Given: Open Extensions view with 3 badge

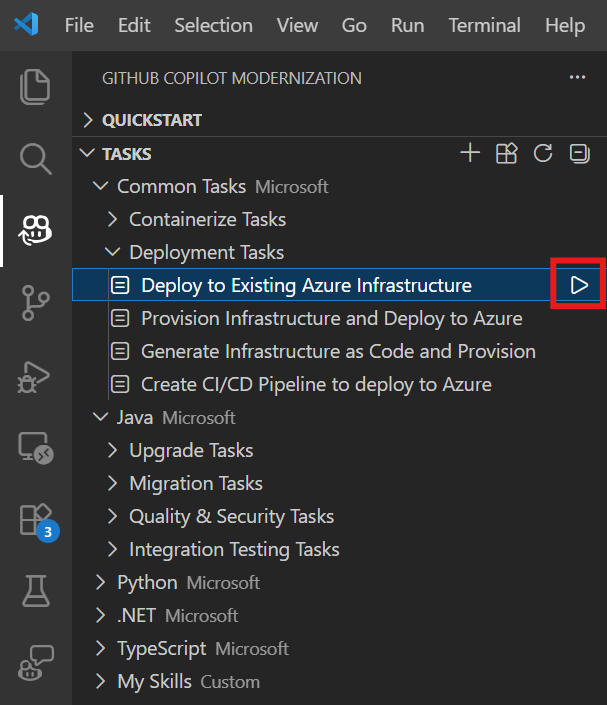Looking at the screenshot, I should click(x=39, y=522).
